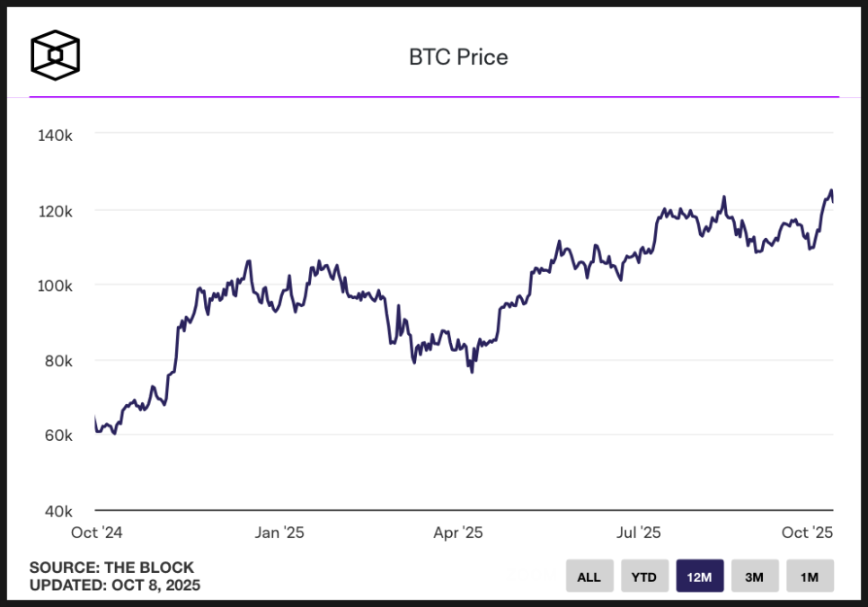Click the 80k y-axis label
Viewport: 868px width, 607px height.
click(57, 361)
